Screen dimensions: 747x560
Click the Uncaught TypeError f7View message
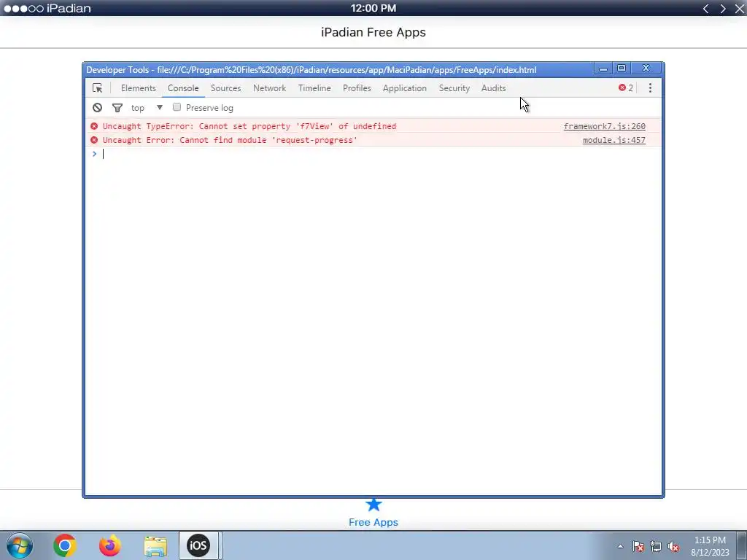[x=249, y=126]
